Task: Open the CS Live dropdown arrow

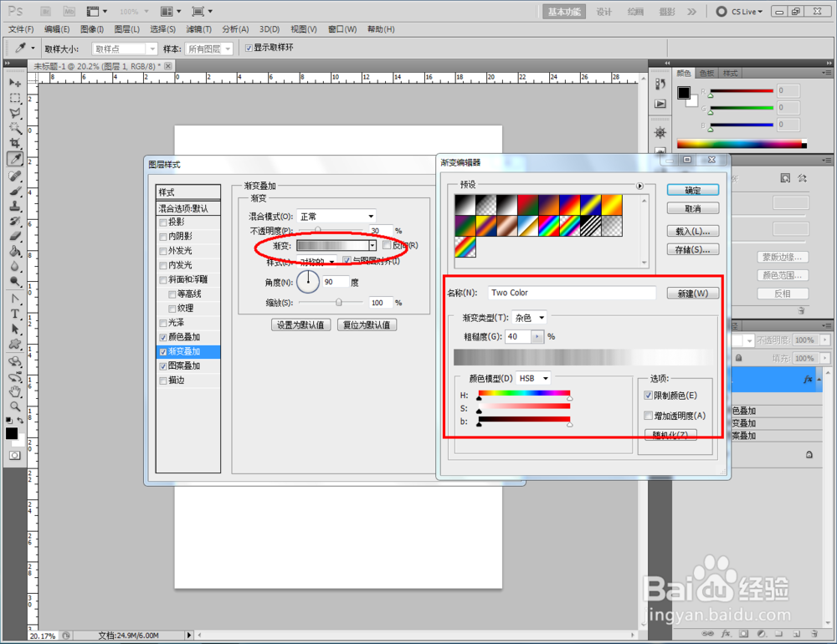Action: point(760,12)
